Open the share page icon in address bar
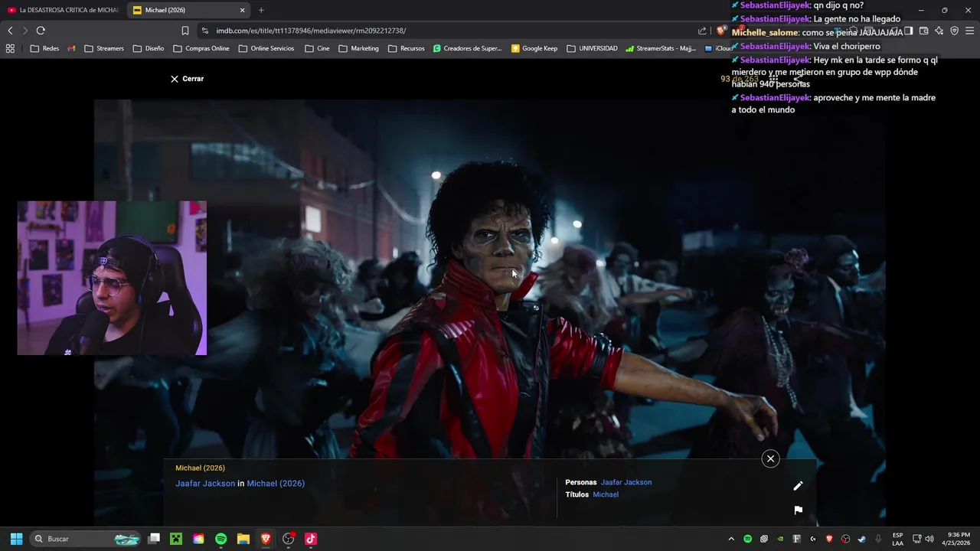 coord(702,31)
